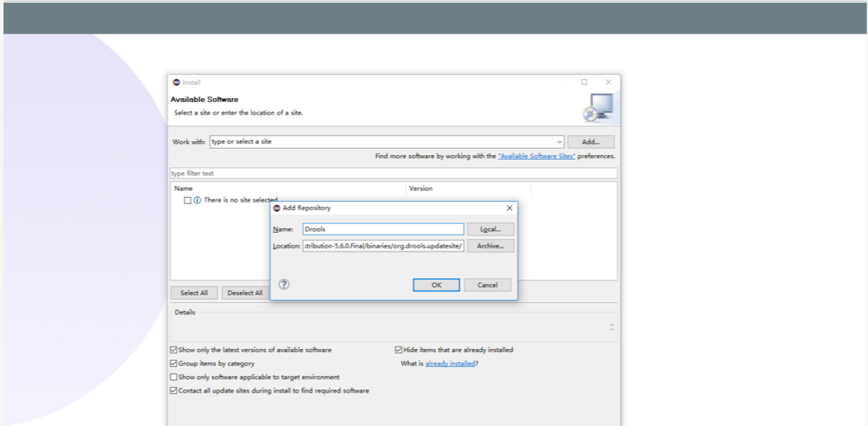Click Cancel in Add Repository dialog
The width and height of the screenshot is (868, 426).
(x=487, y=285)
